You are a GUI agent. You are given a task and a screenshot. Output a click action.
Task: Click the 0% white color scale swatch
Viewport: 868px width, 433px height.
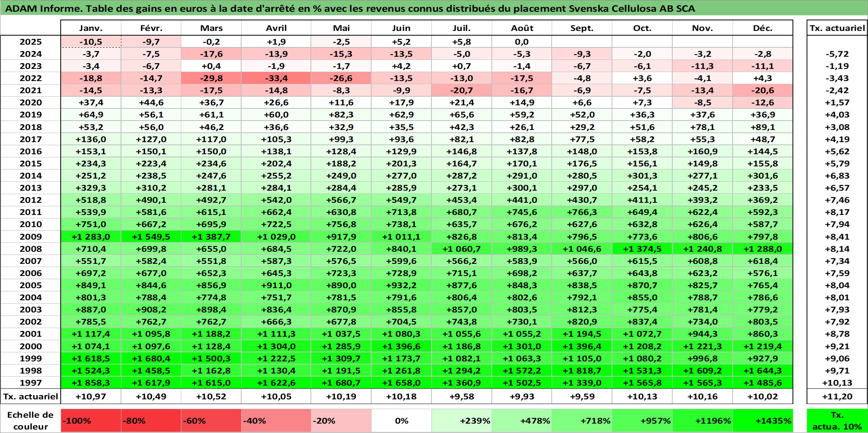[401, 421]
